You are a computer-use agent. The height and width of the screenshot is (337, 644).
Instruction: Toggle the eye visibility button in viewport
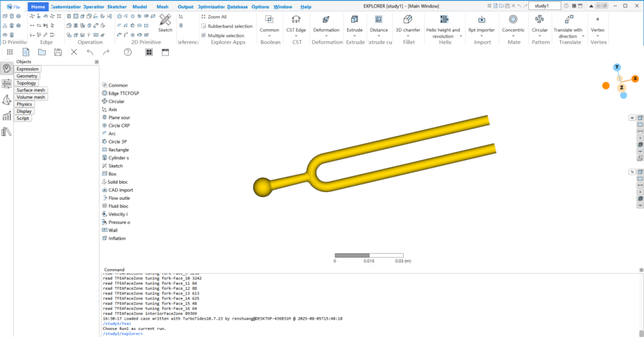tap(632, 118)
